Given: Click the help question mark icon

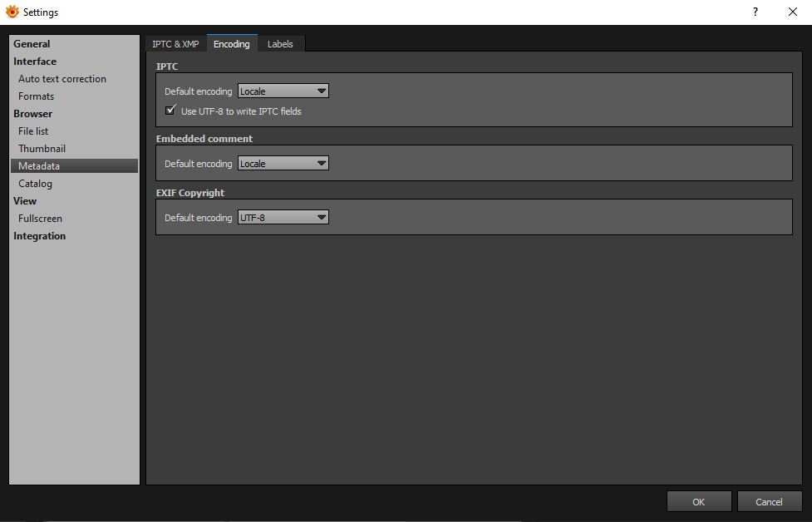Looking at the screenshot, I should (755, 12).
